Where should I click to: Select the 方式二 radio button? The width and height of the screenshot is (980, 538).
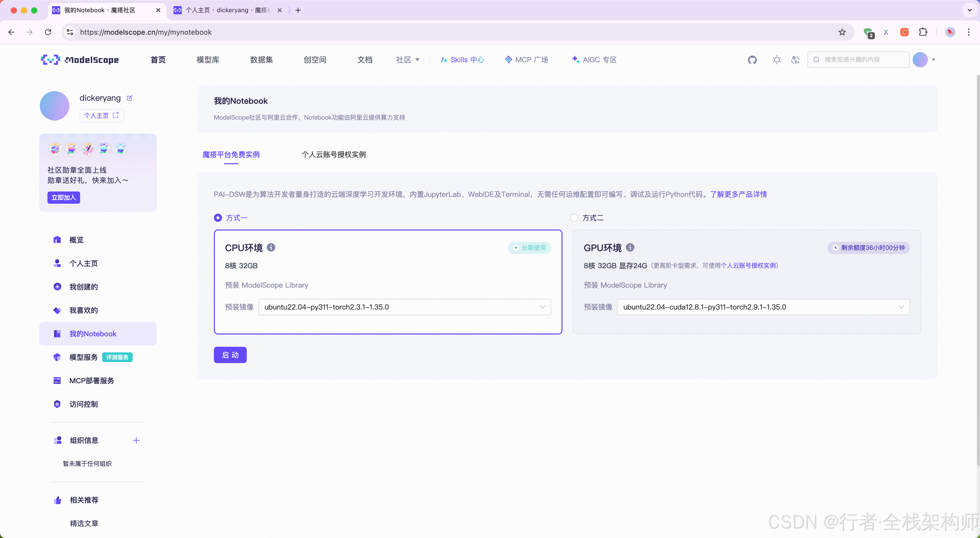574,218
